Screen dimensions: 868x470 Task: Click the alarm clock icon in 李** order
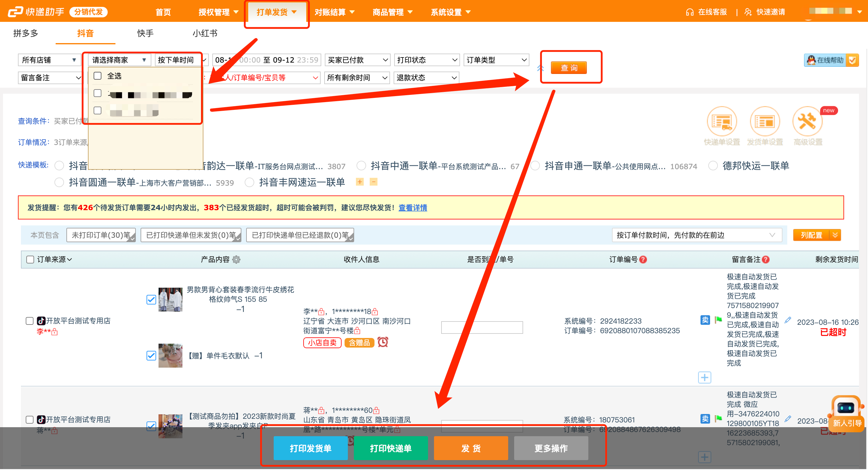[x=383, y=342]
